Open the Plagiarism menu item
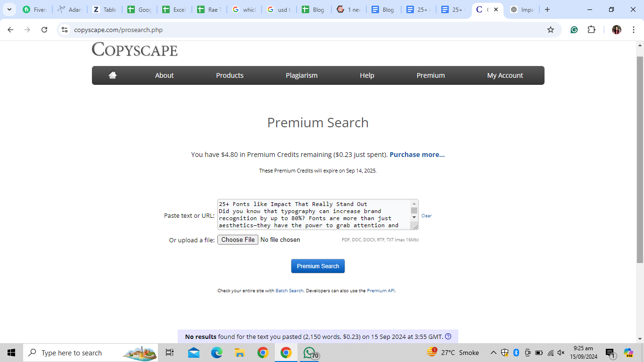The height and width of the screenshot is (362, 644). 302,75
